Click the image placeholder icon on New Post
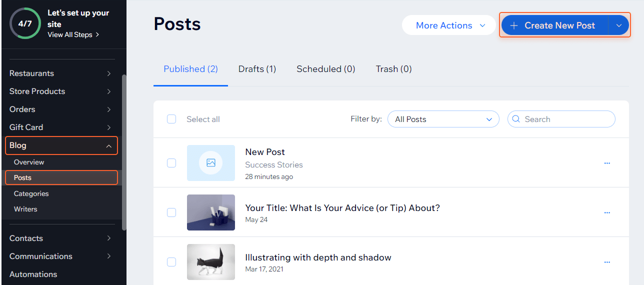The width and height of the screenshot is (644, 285). click(x=211, y=162)
